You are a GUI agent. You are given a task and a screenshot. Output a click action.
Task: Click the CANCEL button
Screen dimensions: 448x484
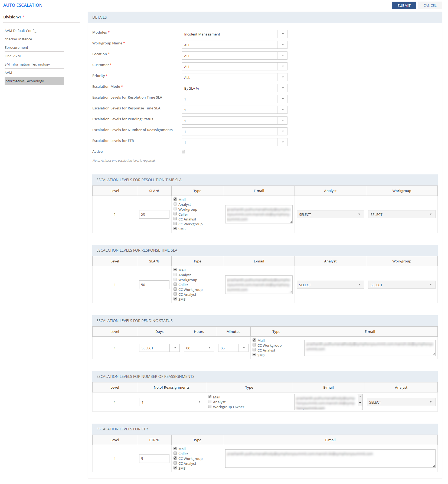[x=430, y=5]
